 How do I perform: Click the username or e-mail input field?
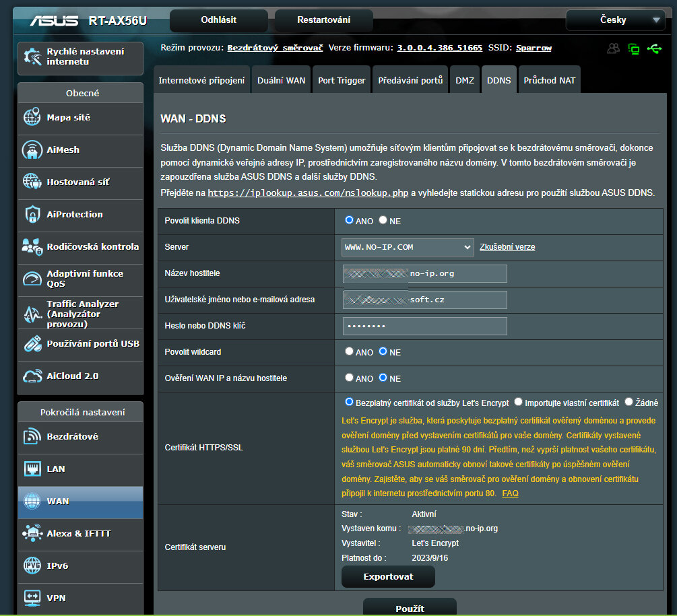425,300
